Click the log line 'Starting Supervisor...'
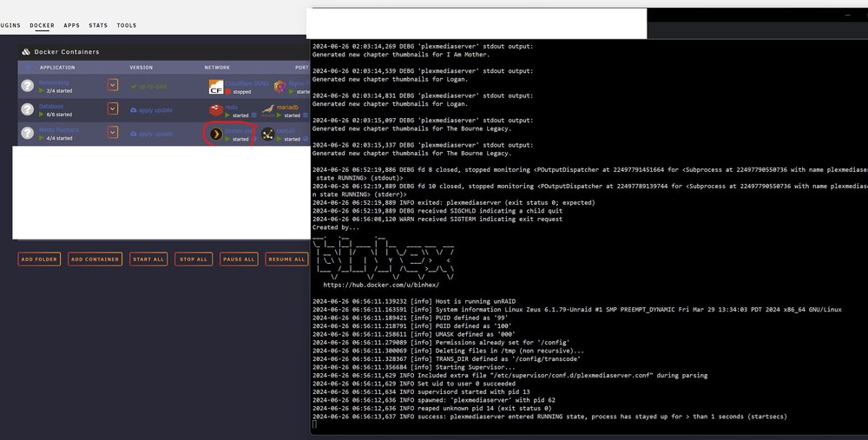This screenshot has height=440, width=868. (414, 367)
